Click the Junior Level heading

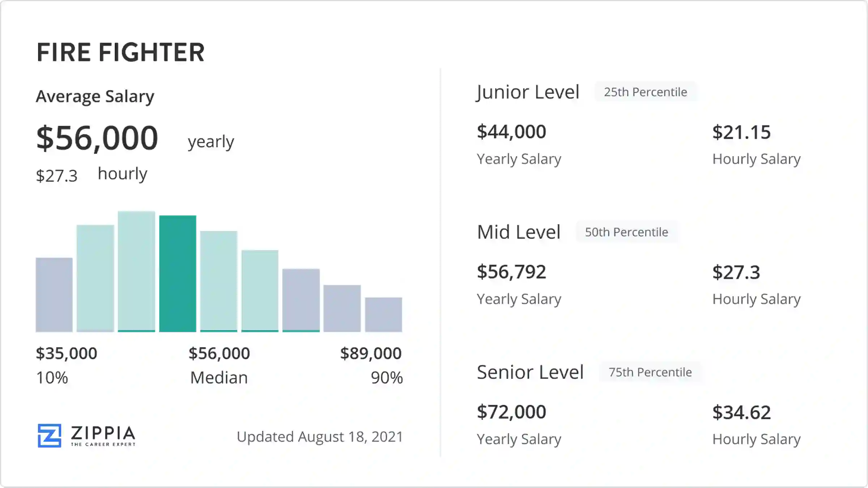pos(528,92)
